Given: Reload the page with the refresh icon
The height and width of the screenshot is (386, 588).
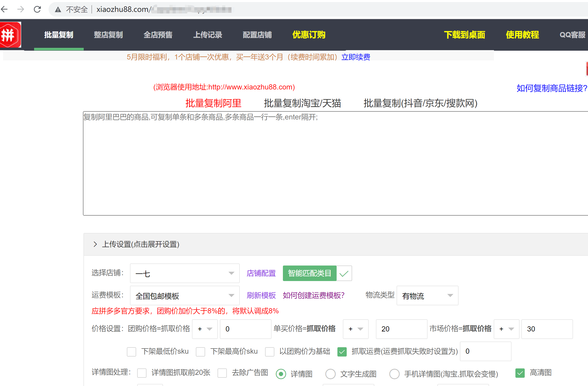Looking at the screenshot, I should [37, 10].
